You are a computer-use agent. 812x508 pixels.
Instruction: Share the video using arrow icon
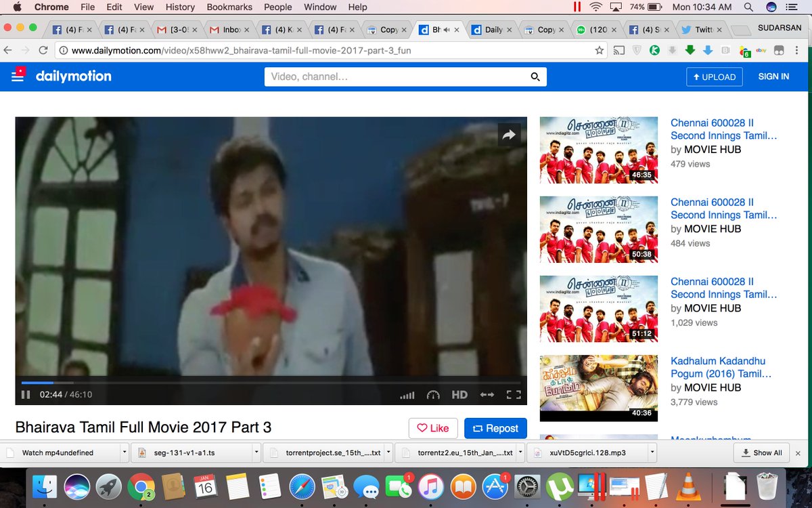509,135
